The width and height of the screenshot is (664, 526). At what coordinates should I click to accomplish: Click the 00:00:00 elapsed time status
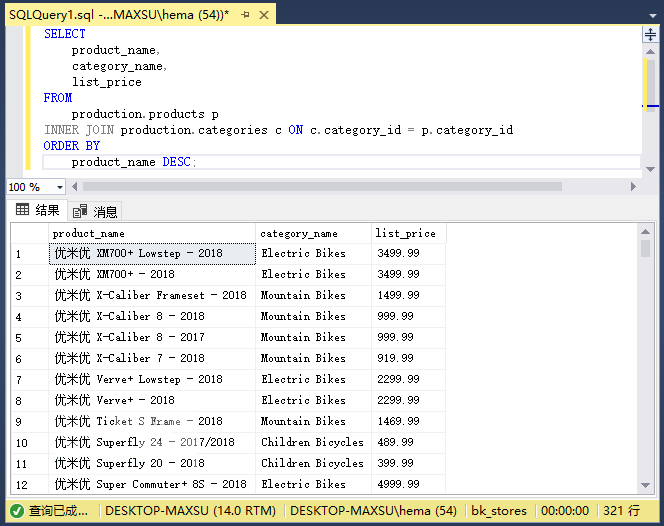[x=565, y=511]
